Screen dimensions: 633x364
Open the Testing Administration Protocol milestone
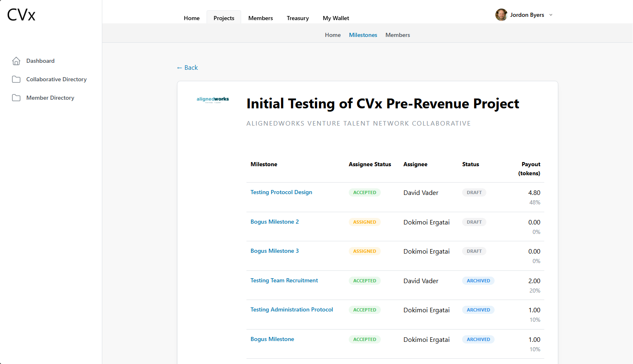(292, 309)
